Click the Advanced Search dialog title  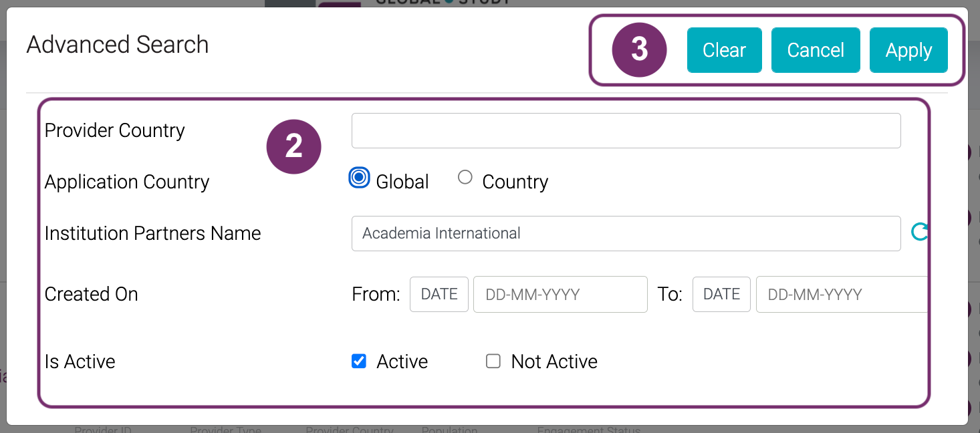point(118,45)
